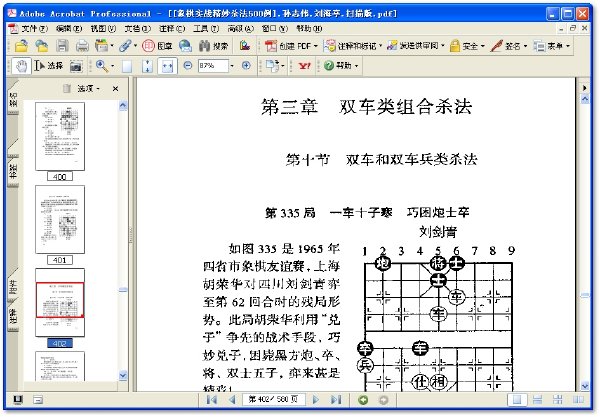The height and width of the screenshot is (417, 600).
Task: Click the open-from-web folder icon
Action: point(41,46)
